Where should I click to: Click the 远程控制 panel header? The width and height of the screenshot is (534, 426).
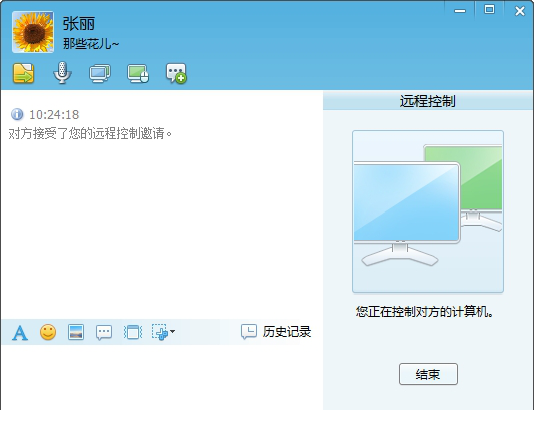point(428,101)
